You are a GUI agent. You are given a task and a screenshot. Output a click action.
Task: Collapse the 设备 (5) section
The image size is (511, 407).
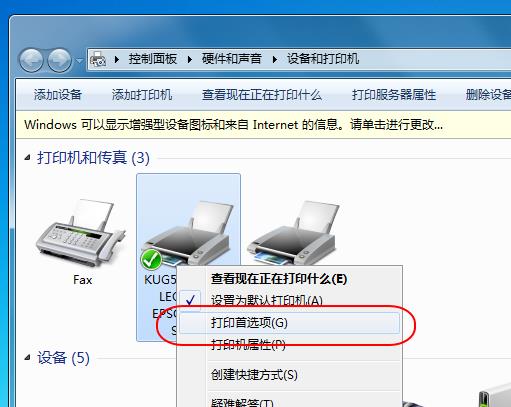pos(28,358)
